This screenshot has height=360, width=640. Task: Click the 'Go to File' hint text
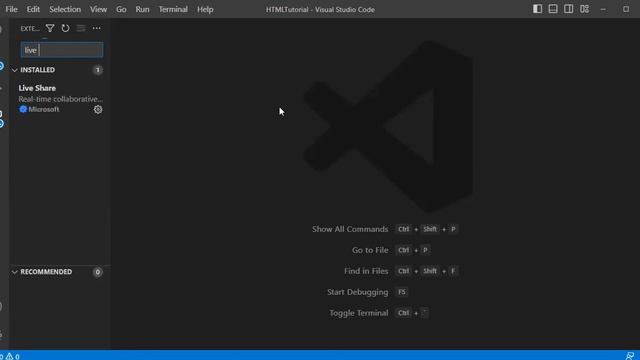pos(370,250)
